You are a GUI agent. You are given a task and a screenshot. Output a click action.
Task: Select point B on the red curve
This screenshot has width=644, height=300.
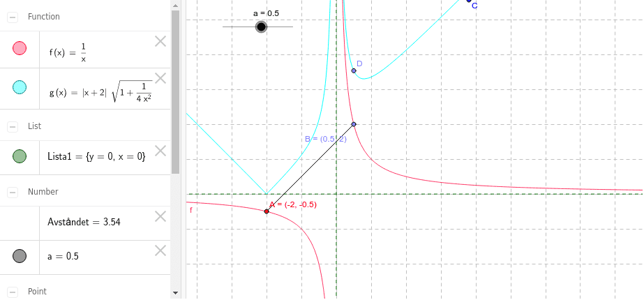tap(354, 124)
